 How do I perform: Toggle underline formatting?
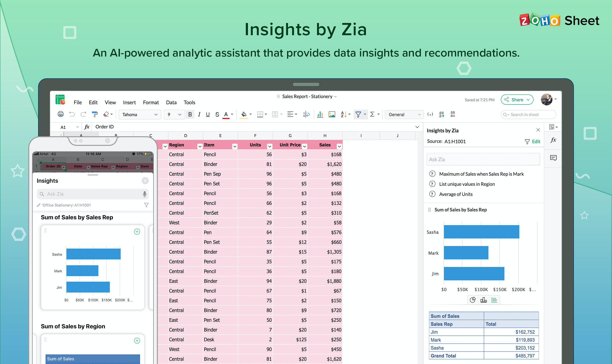[207, 114]
